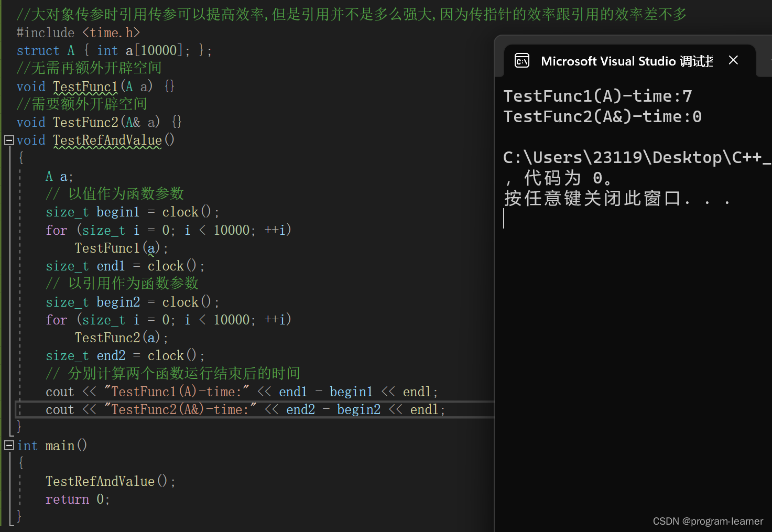This screenshot has height=532, width=772.
Task: Click the comment '// 分别计算两个函数运行结束后的时间'
Action: pyautogui.click(x=173, y=373)
